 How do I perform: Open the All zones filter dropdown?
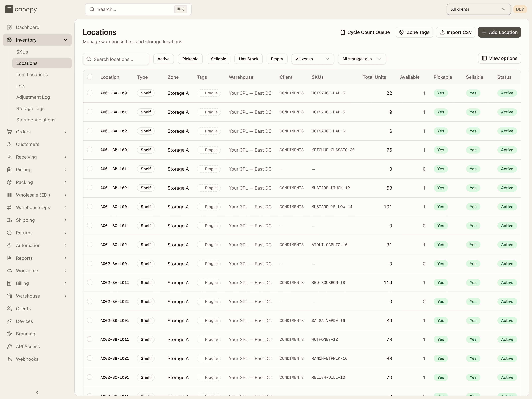tap(312, 59)
